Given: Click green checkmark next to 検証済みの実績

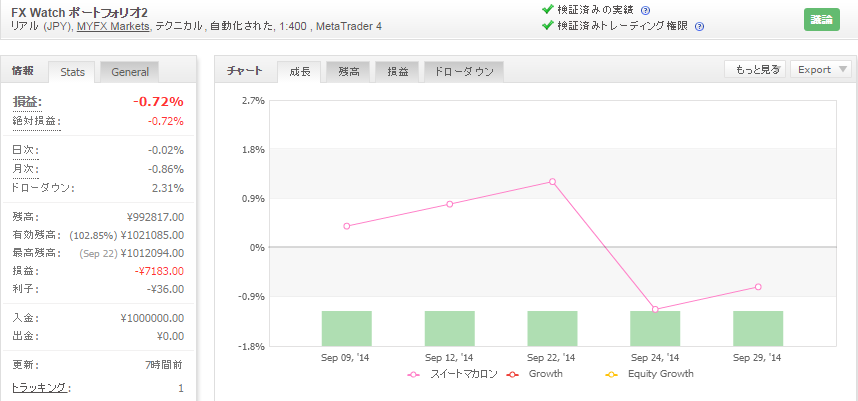Looking at the screenshot, I should (x=547, y=9).
